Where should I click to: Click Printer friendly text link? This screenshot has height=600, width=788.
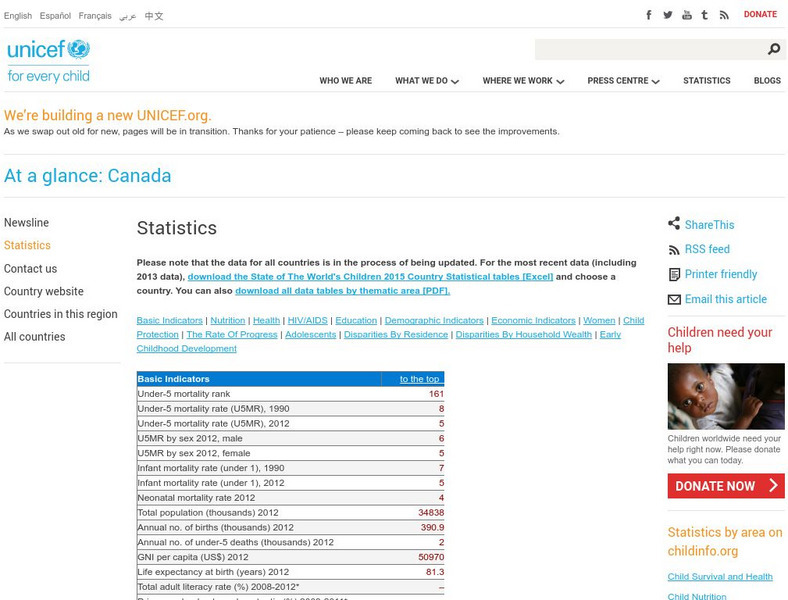click(x=721, y=274)
